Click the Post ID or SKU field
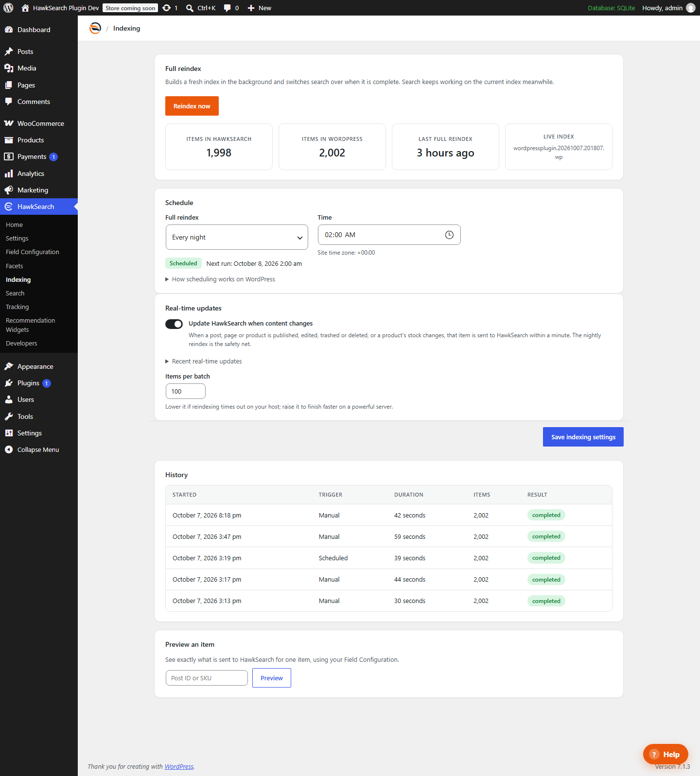Image resolution: width=700 pixels, height=776 pixels. tap(207, 678)
